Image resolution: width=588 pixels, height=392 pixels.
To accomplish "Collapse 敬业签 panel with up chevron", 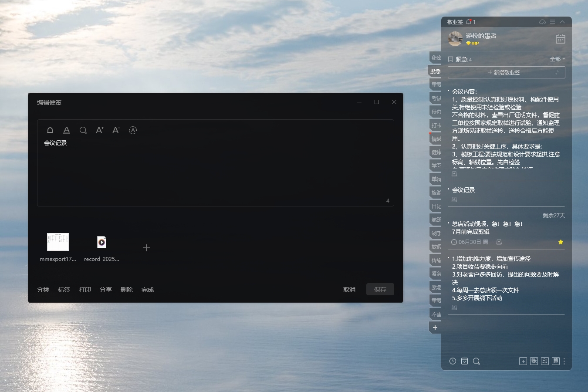I will (562, 22).
